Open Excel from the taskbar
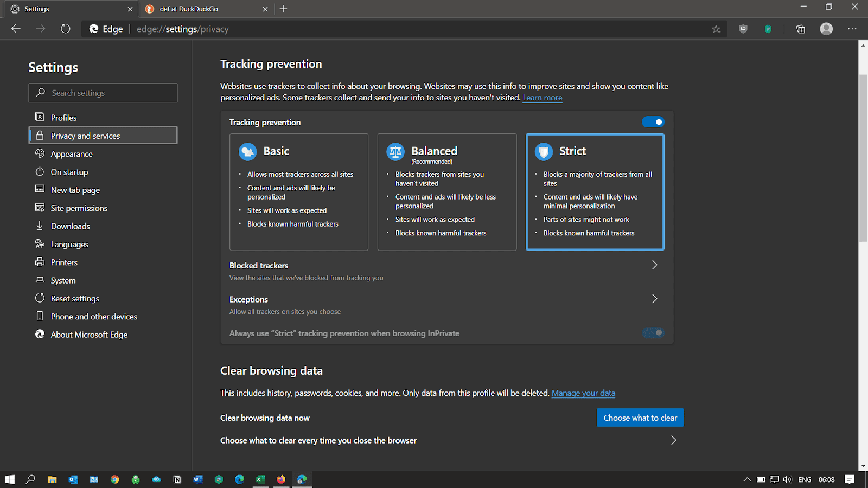 coord(260,479)
